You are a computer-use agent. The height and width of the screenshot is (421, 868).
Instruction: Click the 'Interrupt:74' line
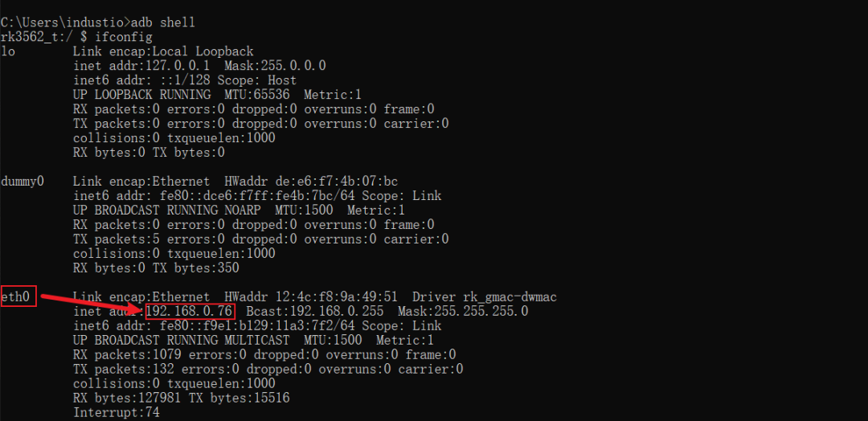pyautogui.click(x=117, y=412)
